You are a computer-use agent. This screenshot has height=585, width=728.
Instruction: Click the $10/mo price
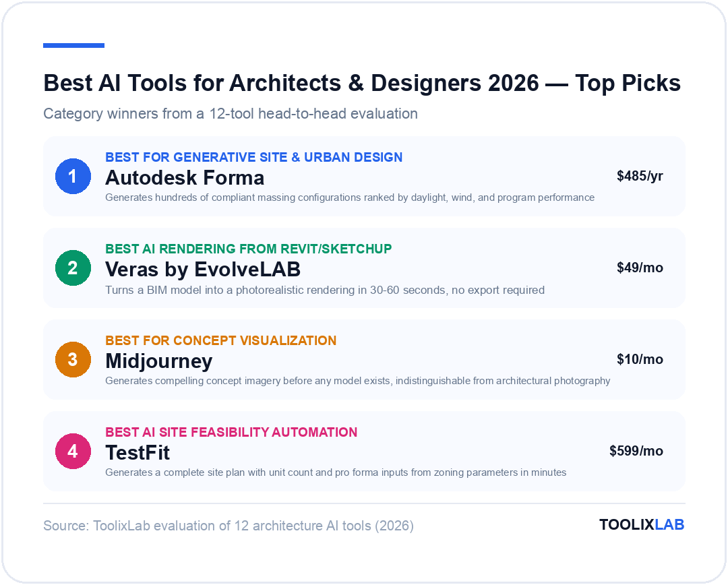click(640, 359)
